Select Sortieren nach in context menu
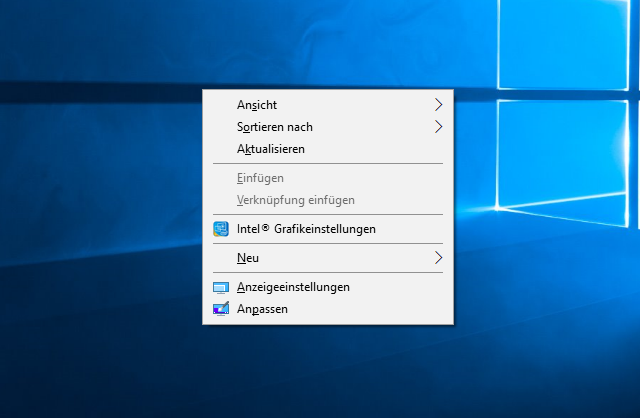This screenshot has width=640, height=418. coord(274,127)
